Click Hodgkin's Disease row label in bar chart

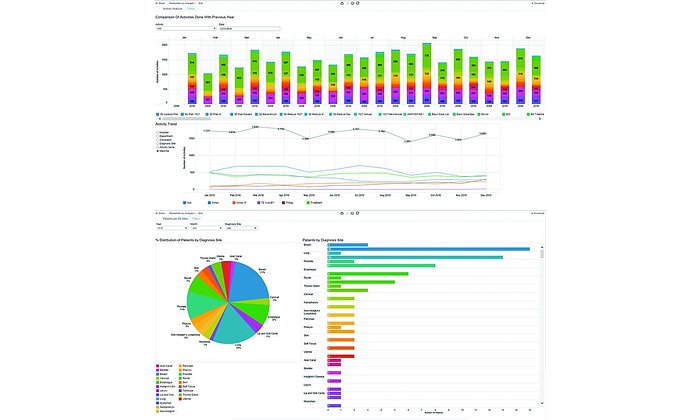tap(313, 377)
